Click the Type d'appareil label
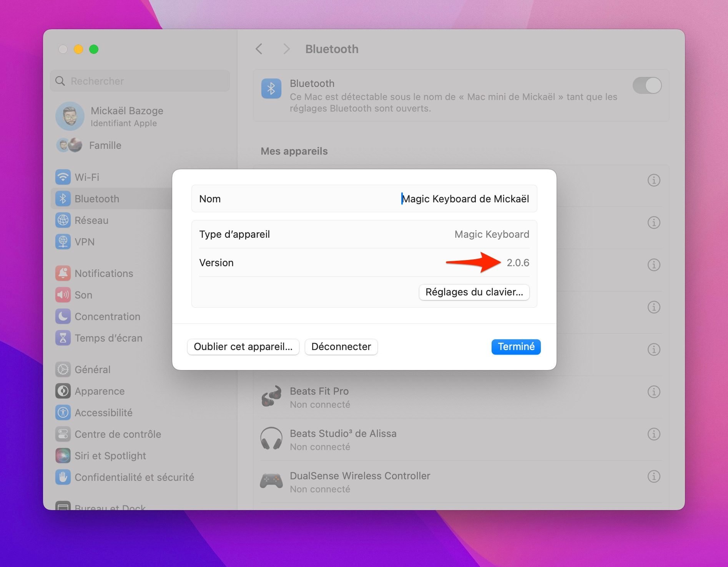 (x=234, y=234)
